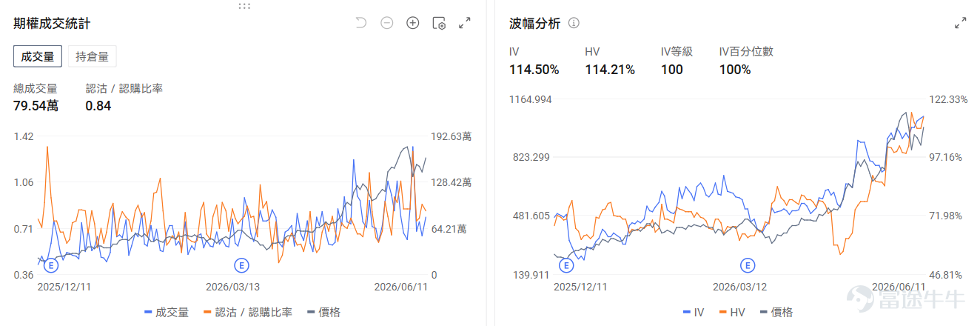Open chart settings icon in 期權成交統計
Image resolution: width=980 pixels, height=326 pixels.
(439, 23)
